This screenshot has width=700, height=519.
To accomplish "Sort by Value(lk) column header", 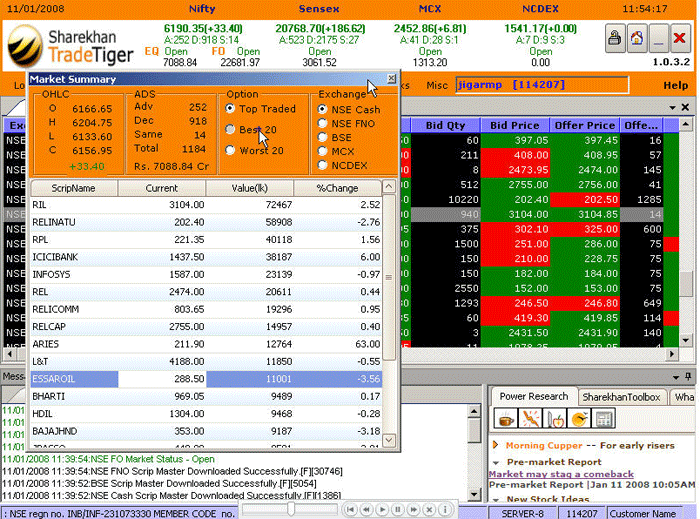I will point(250,188).
